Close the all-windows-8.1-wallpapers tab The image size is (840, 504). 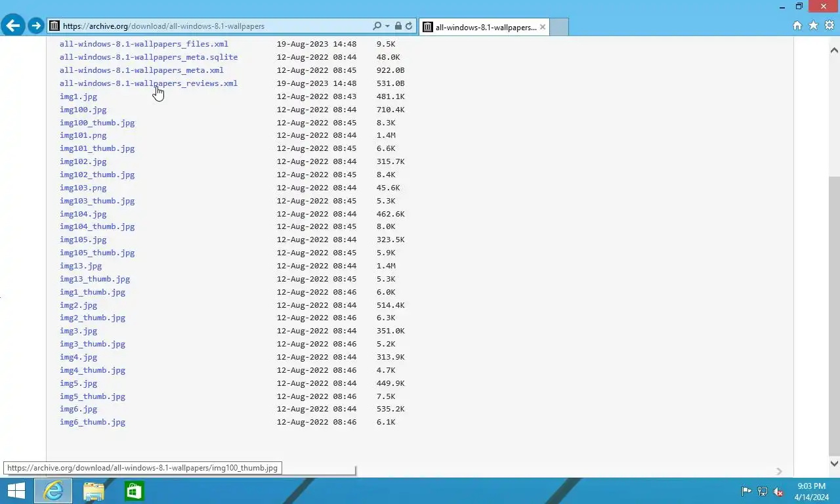coord(543,27)
